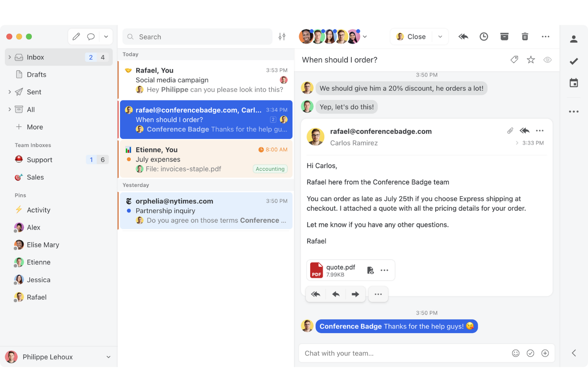Open the dropdown arrow next to Close
Image resolution: width=588 pixels, height=392 pixels.
pyautogui.click(x=440, y=37)
